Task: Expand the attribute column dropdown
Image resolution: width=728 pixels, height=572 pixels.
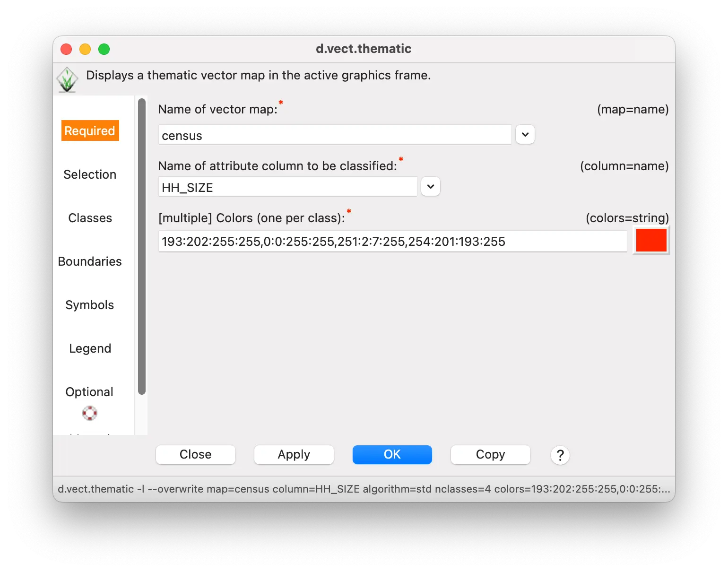Action: click(430, 187)
